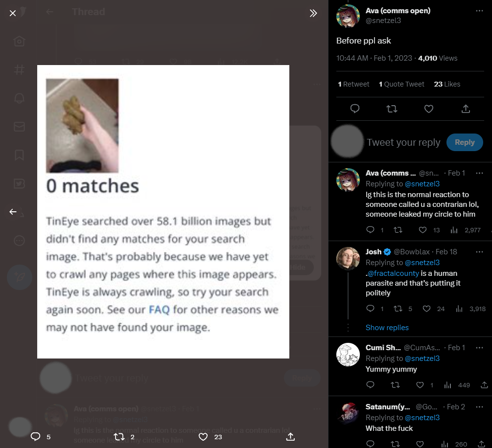492x448 pixels.
Task: Open @snetzel3 link in Satanum's reply header
Action: (x=422, y=418)
